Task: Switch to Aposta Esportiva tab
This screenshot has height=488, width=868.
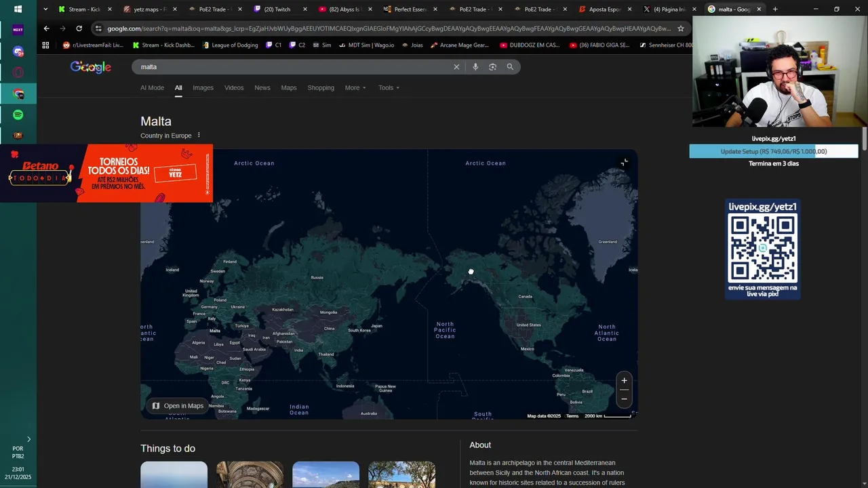Action: 602,9
